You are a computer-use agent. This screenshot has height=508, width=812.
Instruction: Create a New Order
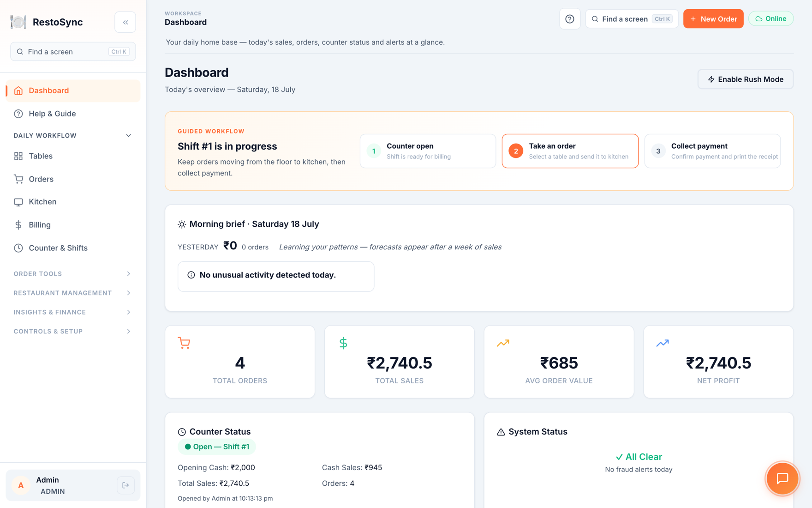713,19
